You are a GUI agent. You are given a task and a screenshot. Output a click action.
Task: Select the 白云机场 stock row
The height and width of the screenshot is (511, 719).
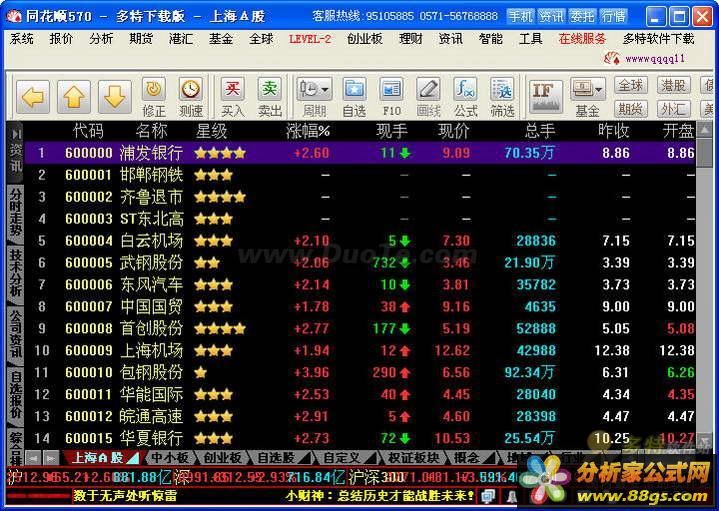coord(360,241)
